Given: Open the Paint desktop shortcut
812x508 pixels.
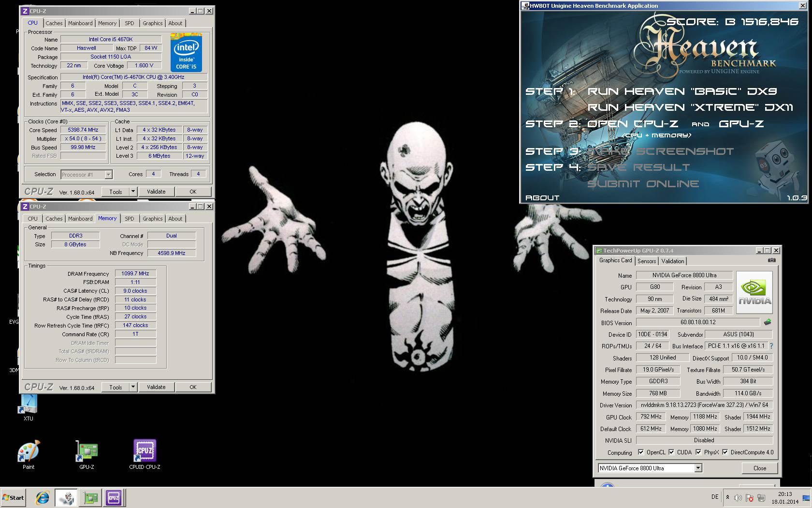Looking at the screenshot, I should (29, 454).
